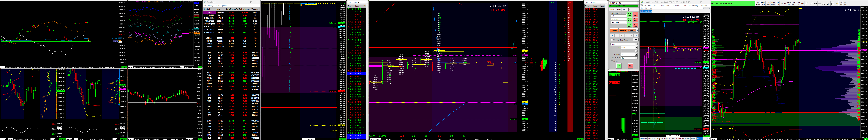Open the Global Settings menu
This screenshot has height=140, width=868.
click(693, 5)
